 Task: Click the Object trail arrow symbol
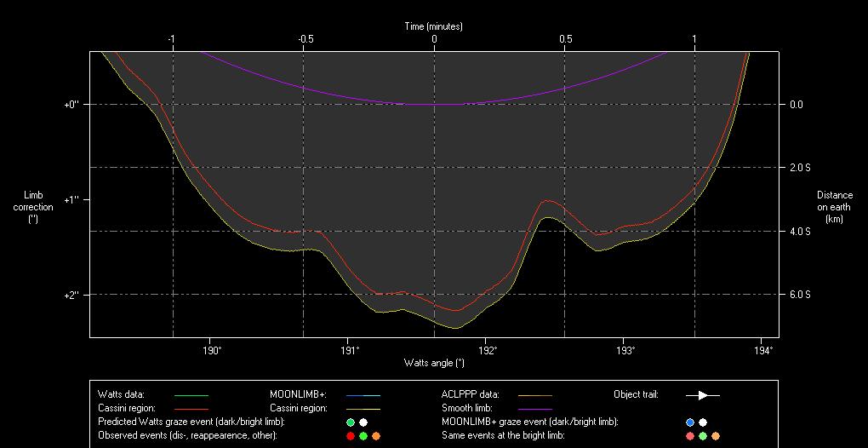(703, 395)
